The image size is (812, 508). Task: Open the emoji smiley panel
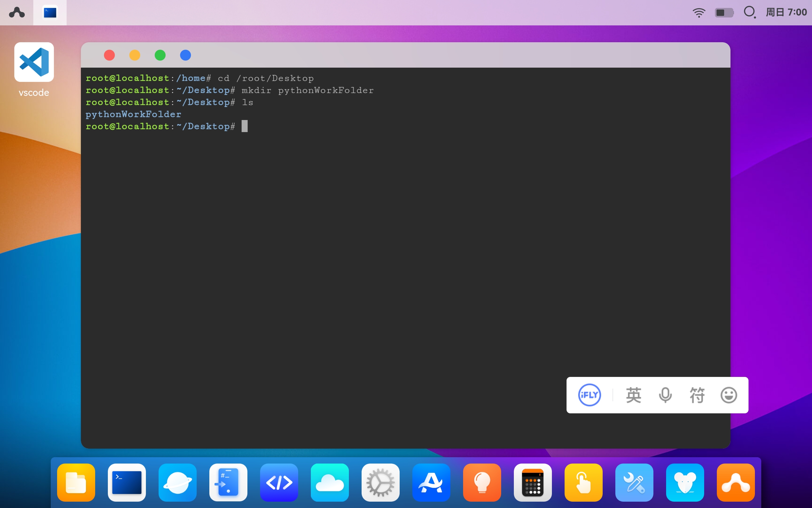(729, 395)
